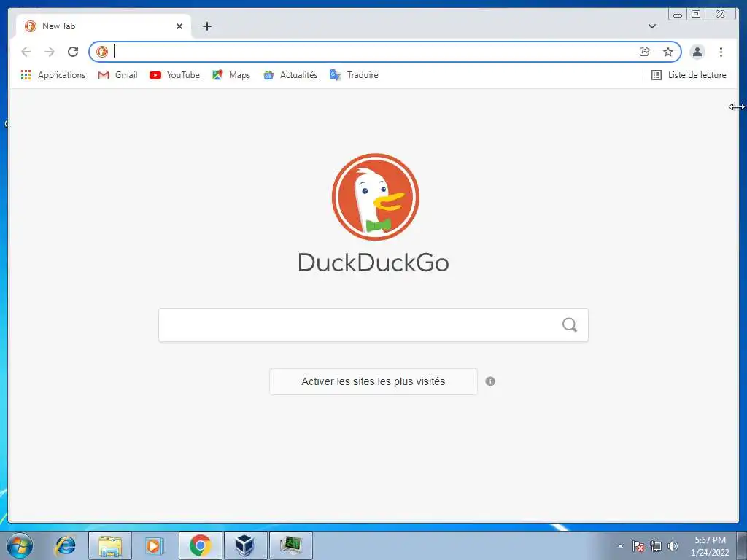Open the Applications bookmark
The height and width of the screenshot is (560, 747).
[x=53, y=75]
